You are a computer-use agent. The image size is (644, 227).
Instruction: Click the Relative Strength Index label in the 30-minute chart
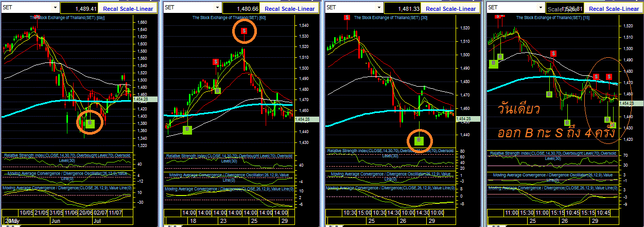click(390, 153)
